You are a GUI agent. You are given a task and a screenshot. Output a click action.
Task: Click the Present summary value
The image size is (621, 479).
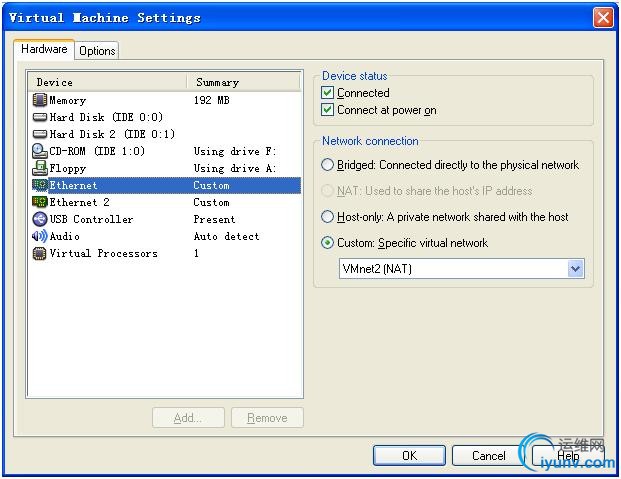(x=214, y=219)
